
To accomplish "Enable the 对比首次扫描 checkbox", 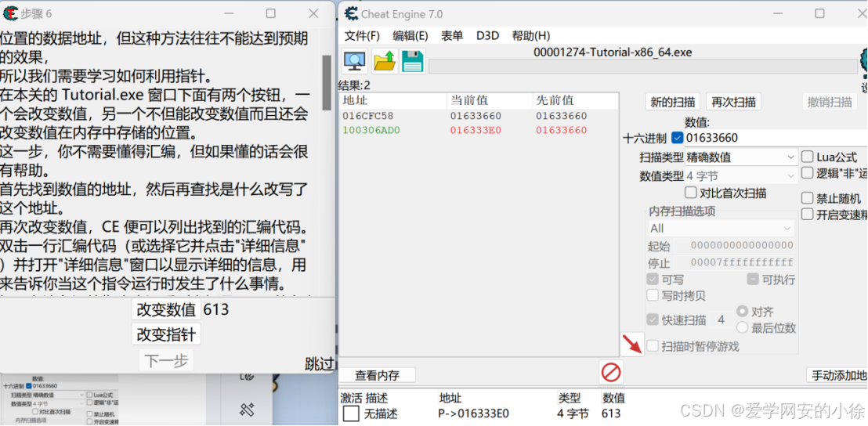I will (691, 193).
